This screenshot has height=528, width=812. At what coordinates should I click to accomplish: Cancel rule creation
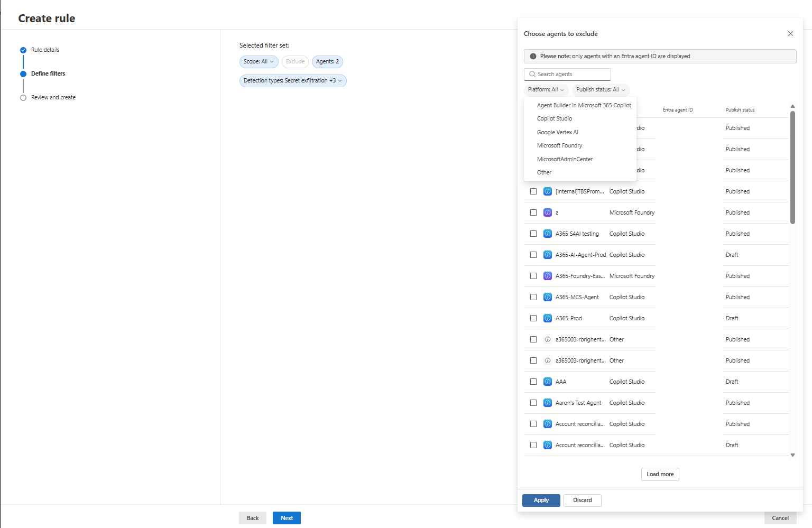click(780, 518)
